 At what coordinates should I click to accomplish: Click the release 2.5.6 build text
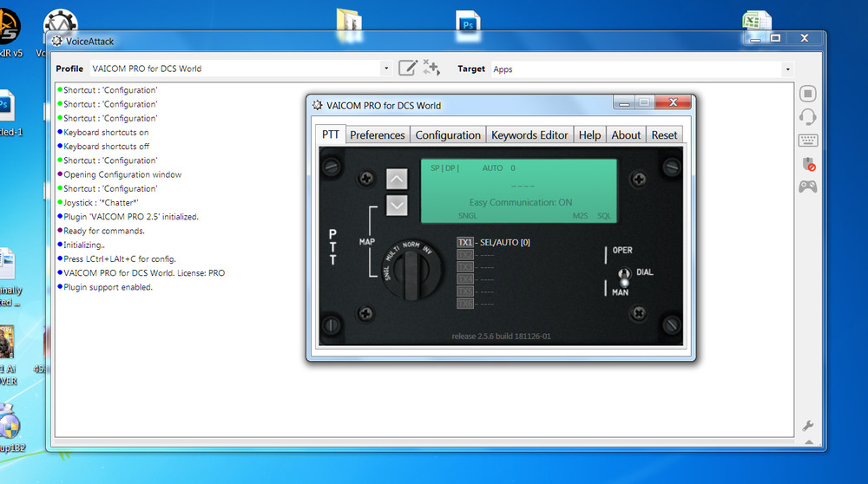click(x=501, y=336)
